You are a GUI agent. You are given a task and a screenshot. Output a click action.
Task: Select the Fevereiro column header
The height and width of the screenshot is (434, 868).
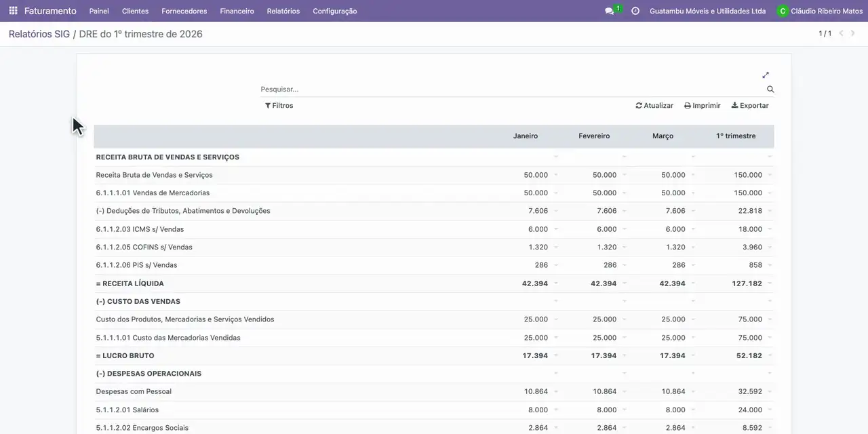(594, 136)
